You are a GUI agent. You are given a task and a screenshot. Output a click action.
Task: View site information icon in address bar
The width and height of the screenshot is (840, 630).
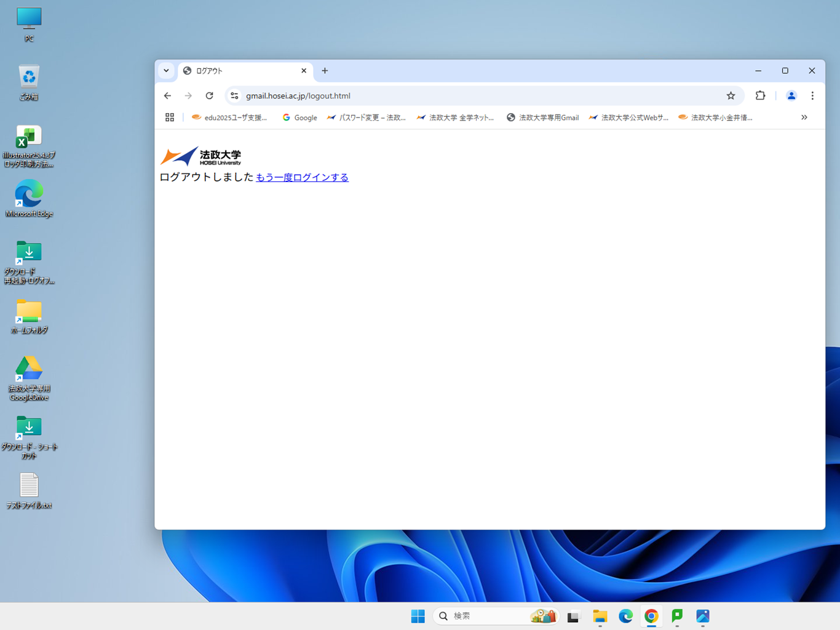click(x=234, y=96)
